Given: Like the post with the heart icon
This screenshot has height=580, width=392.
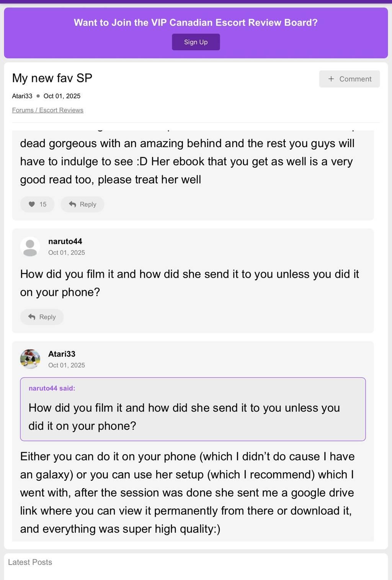Looking at the screenshot, I should (x=32, y=204).
